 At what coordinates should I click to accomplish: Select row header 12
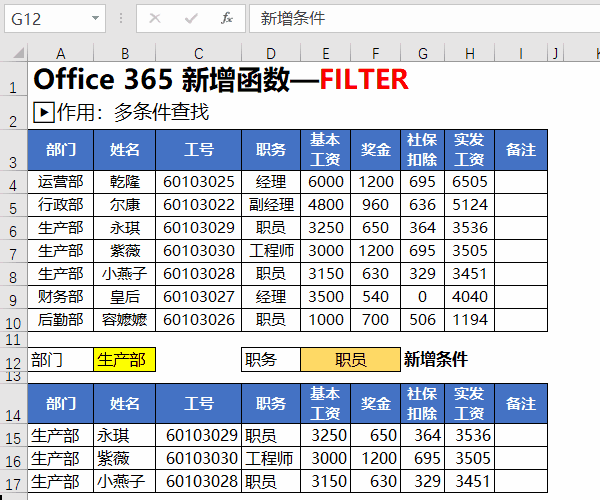[x=13, y=362]
